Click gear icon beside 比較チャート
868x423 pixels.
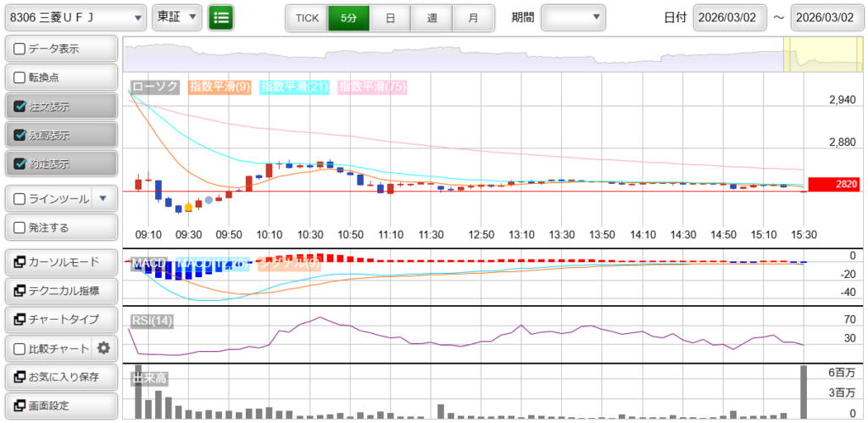104,348
